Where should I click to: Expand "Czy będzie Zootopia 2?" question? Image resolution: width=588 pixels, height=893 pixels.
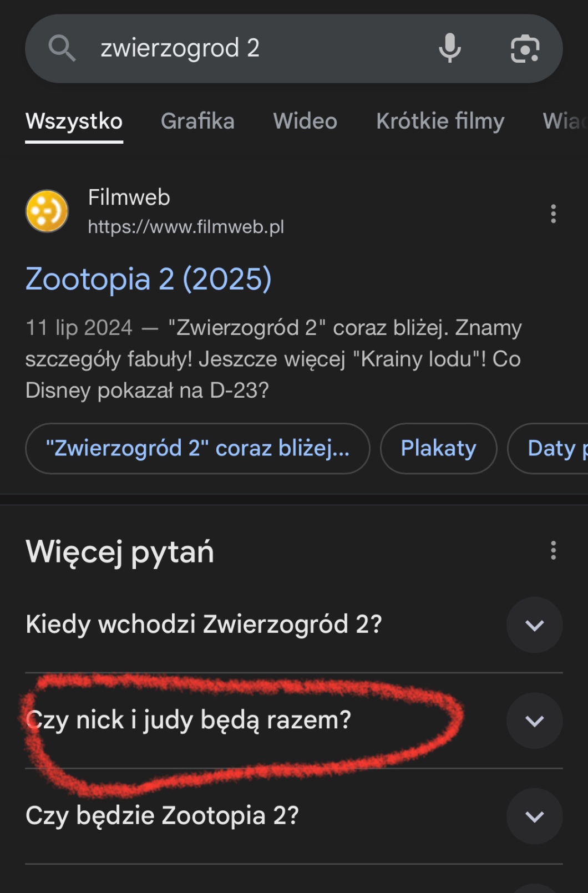point(534,816)
